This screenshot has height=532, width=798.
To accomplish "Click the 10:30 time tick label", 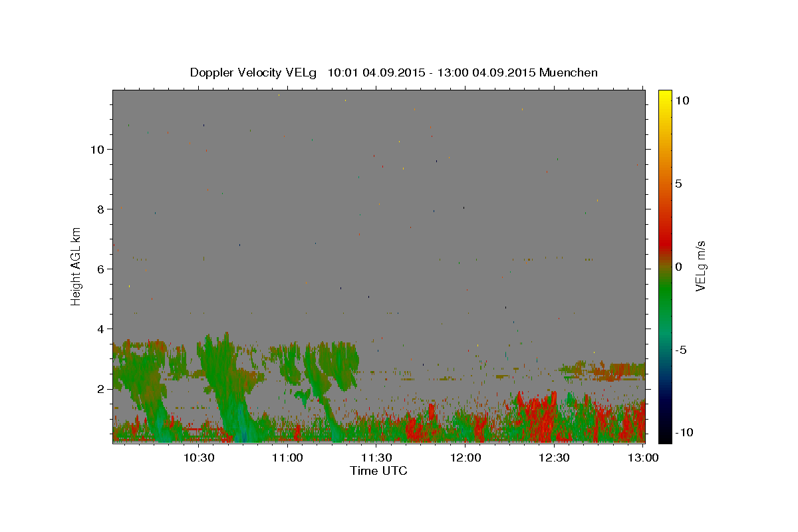I will click(x=198, y=458).
